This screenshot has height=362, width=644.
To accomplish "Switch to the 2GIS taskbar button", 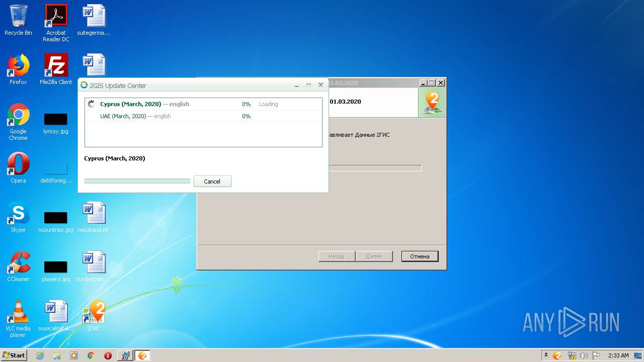I will [x=142, y=355].
